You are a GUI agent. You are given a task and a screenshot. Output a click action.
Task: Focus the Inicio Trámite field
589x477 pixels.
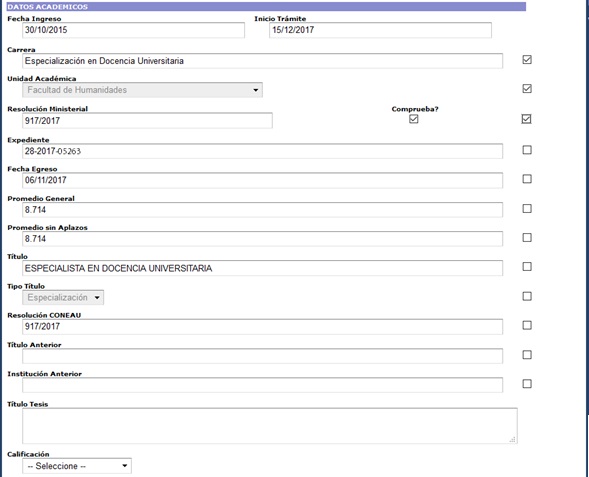click(x=380, y=30)
